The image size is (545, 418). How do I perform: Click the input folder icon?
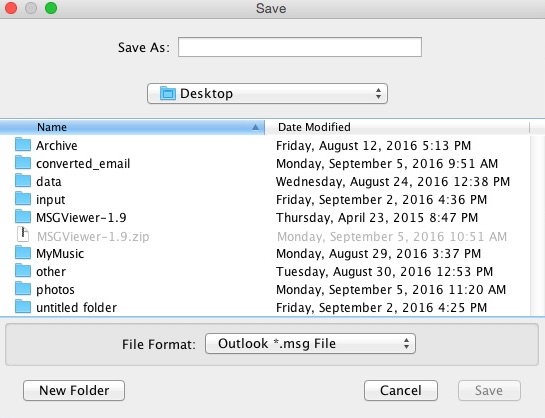tap(23, 199)
